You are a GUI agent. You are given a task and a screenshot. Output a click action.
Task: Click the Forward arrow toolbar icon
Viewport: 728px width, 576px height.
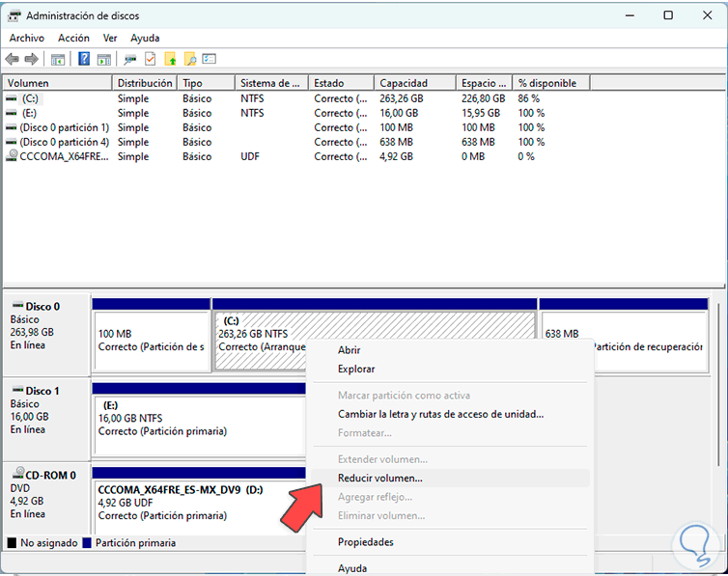[31, 60]
